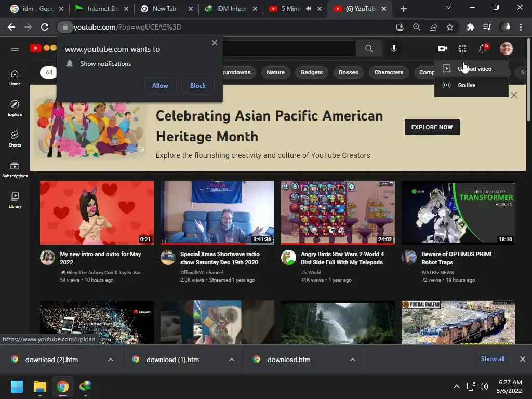Screen dimensions: 532x399
Task: Bookmark this page with the star
Action: coord(450,27)
